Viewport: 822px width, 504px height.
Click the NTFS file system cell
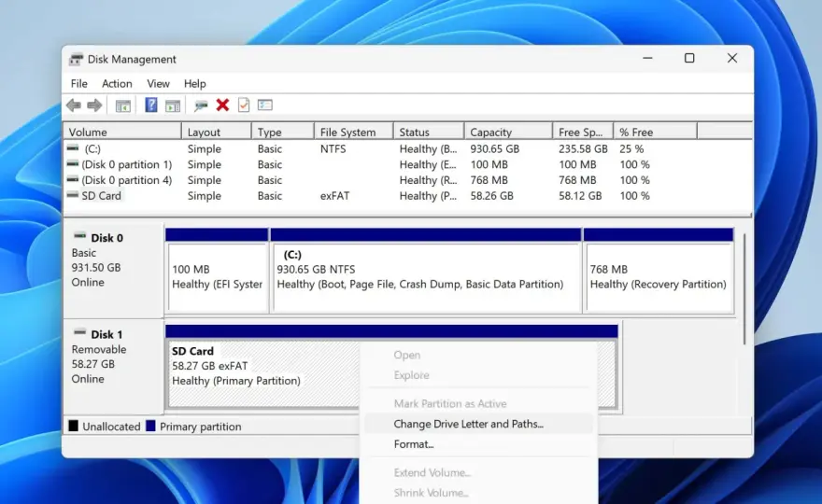pos(333,148)
